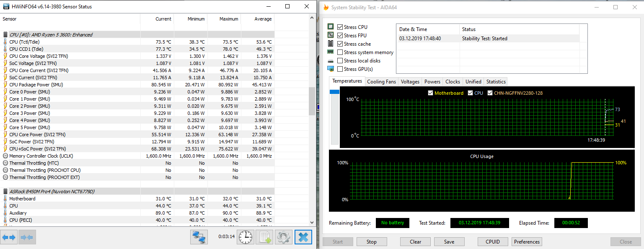644x249 pixels.
Task: Click the Save button in AIDA64
Action: 449,242
